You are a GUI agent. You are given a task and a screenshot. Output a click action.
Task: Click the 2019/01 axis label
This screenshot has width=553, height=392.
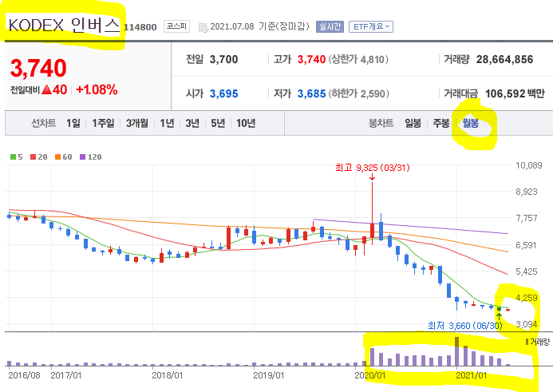pyautogui.click(x=268, y=375)
